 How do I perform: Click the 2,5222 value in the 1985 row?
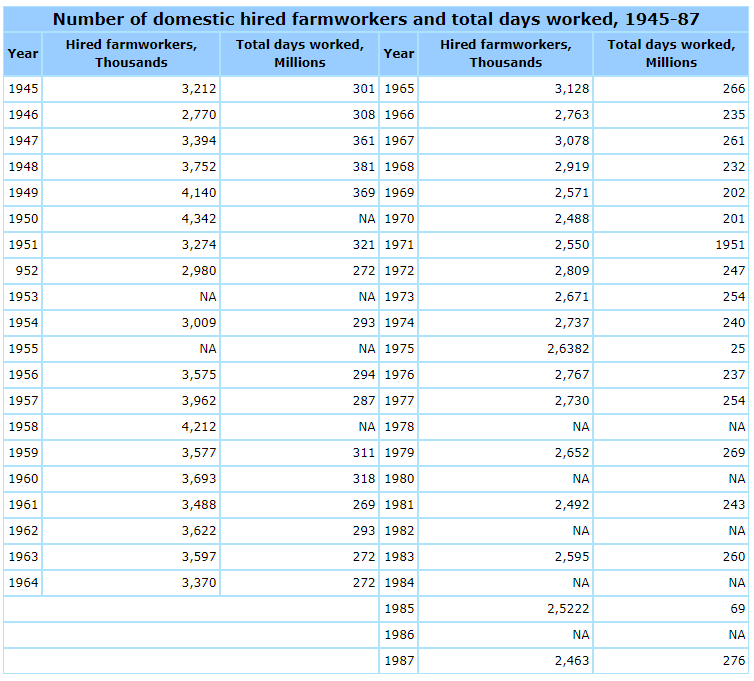568,609
